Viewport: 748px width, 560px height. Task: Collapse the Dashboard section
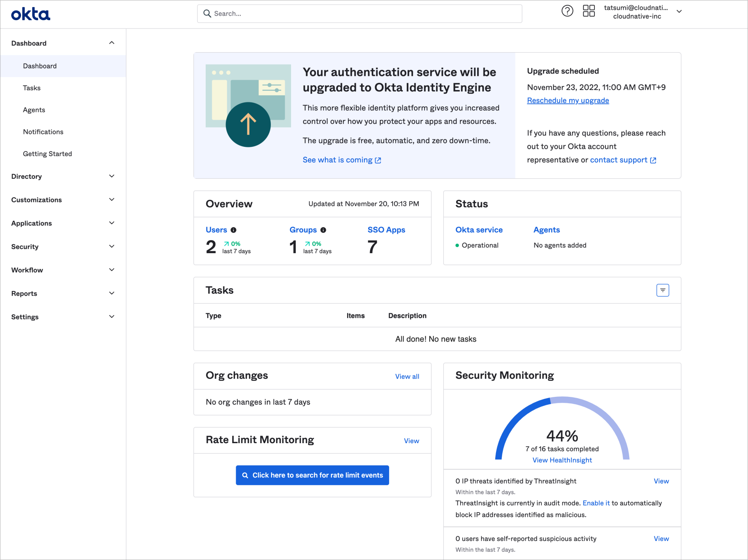[x=112, y=42]
